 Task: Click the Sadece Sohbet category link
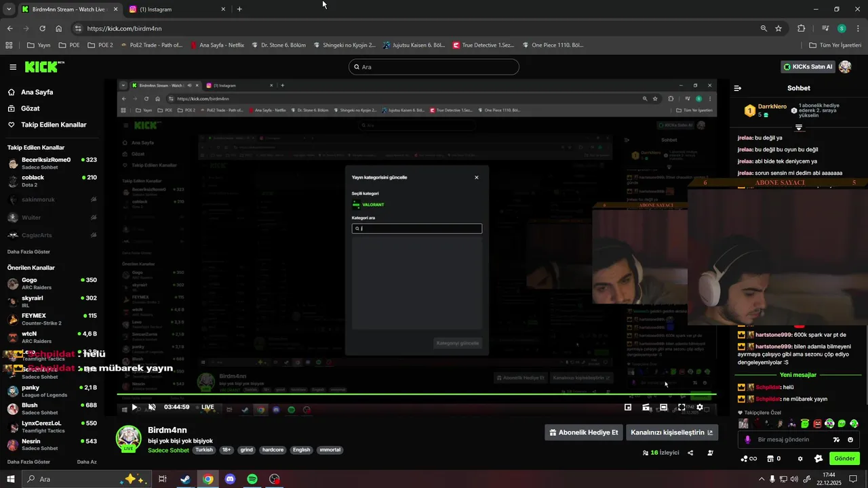[x=168, y=450]
